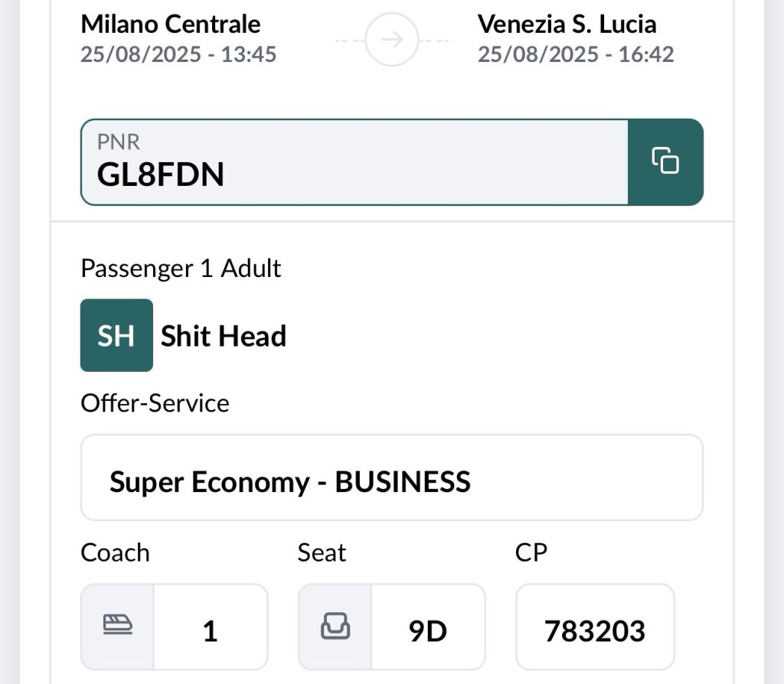Click the CP code 783203
784x684 pixels.
(595, 631)
